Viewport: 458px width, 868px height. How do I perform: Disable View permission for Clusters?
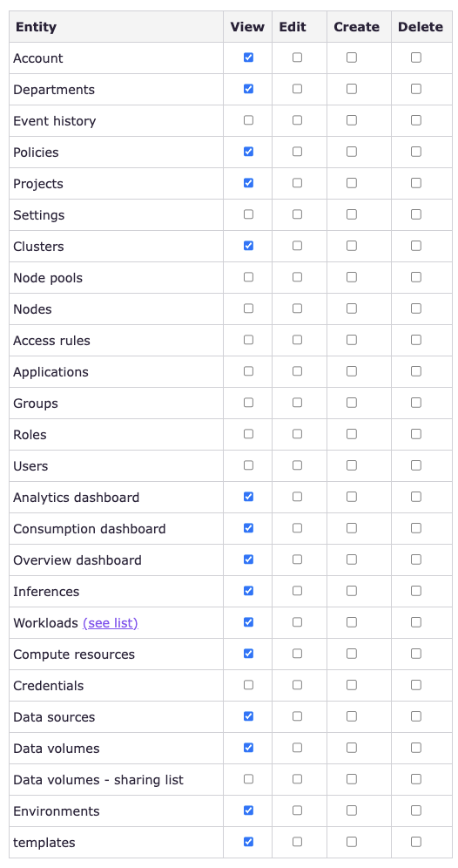pos(248,246)
